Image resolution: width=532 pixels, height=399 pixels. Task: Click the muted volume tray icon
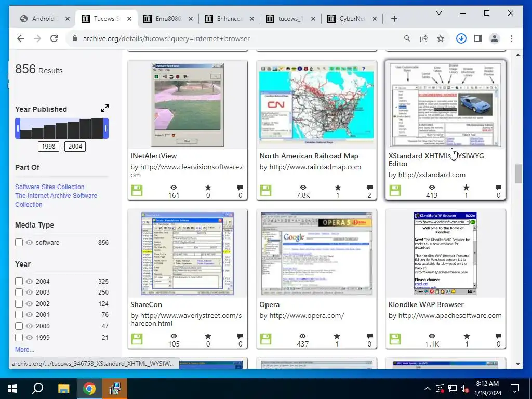tap(464, 389)
